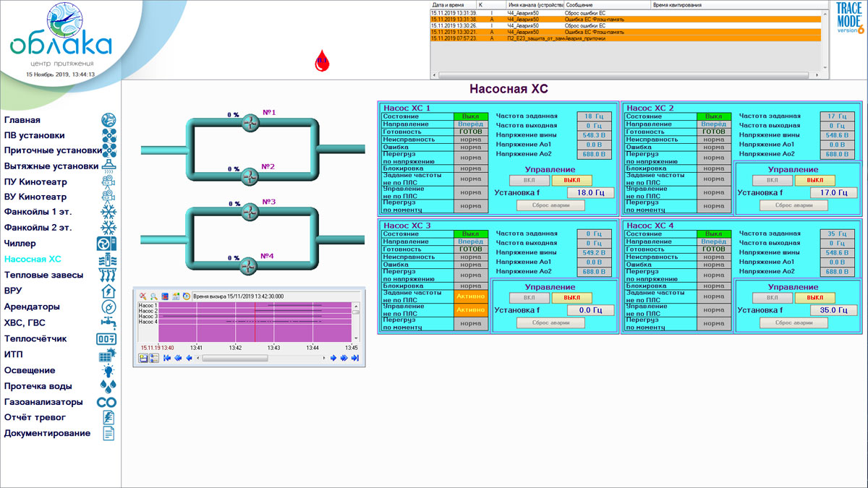This screenshot has width=868, height=488.
Task: Open lighting page via the bulb icon
Action: pyautogui.click(x=108, y=370)
